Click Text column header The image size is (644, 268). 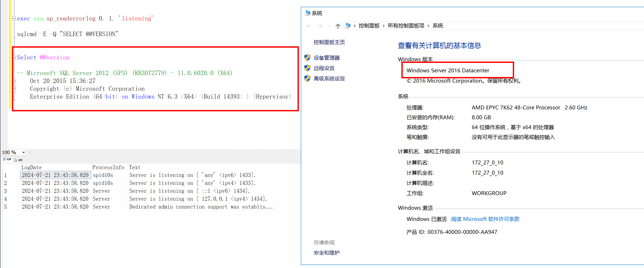coord(202,167)
